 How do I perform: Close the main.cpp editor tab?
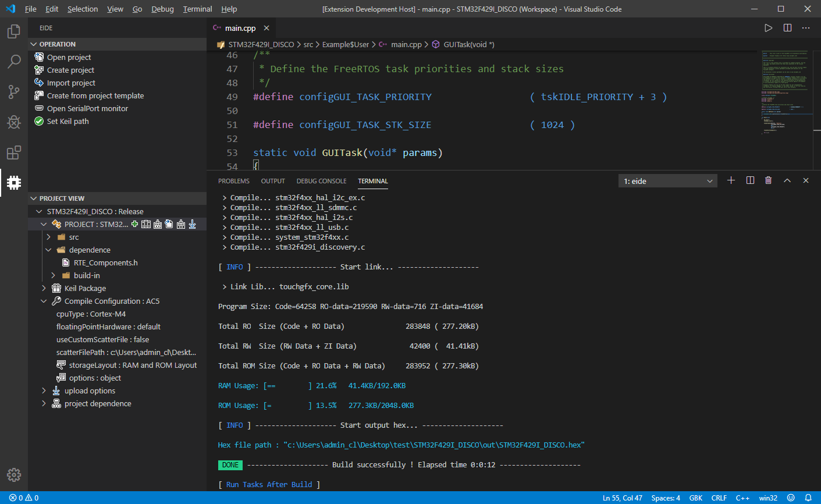(x=266, y=28)
